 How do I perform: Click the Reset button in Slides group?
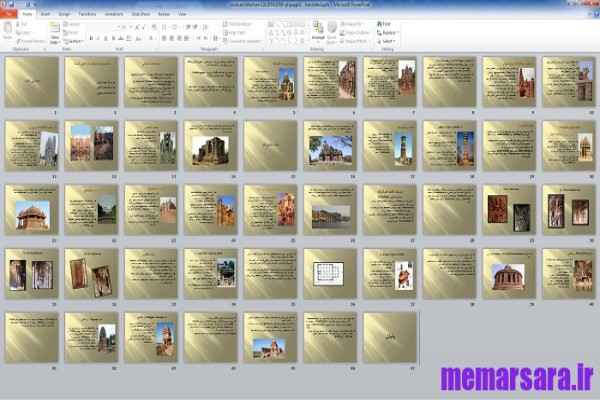point(74,31)
